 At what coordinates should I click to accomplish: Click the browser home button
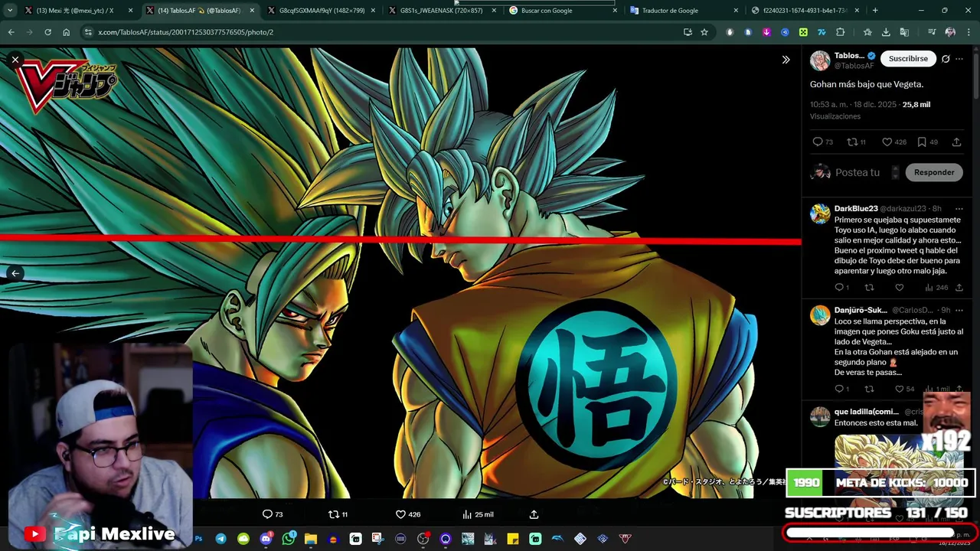coord(66,32)
